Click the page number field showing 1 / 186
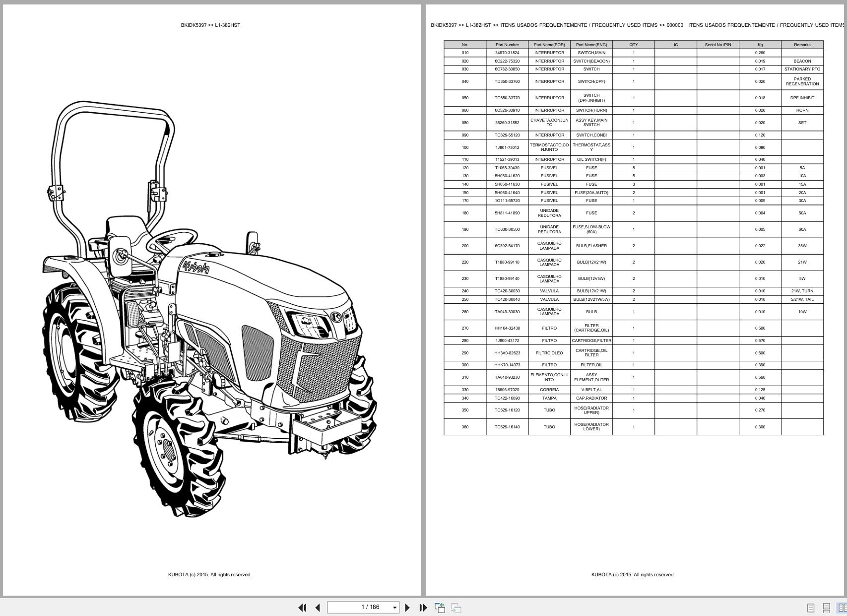The width and height of the screenshot is (847, 616). [x=363, y=607]
